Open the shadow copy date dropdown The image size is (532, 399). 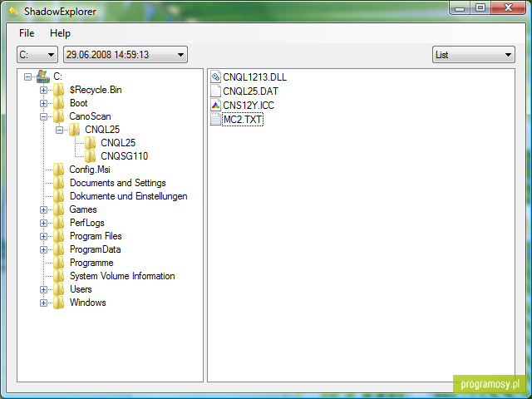(126, 55)
